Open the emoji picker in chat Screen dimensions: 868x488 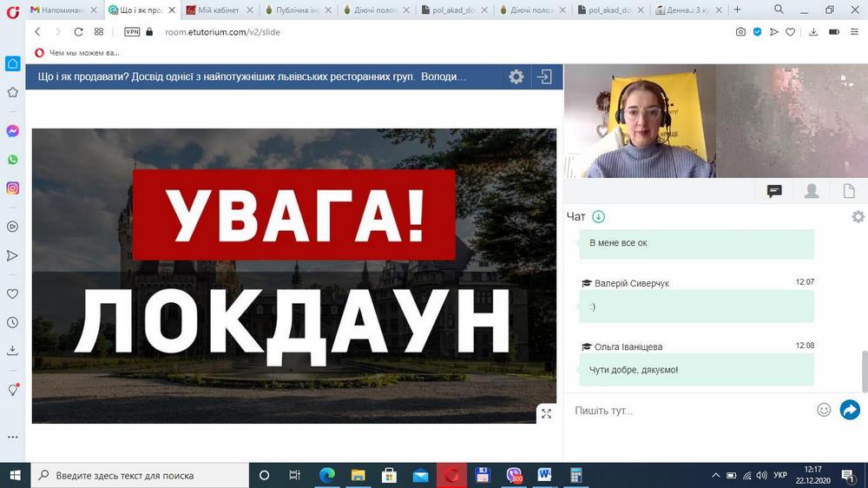click(x=824, y=410)
